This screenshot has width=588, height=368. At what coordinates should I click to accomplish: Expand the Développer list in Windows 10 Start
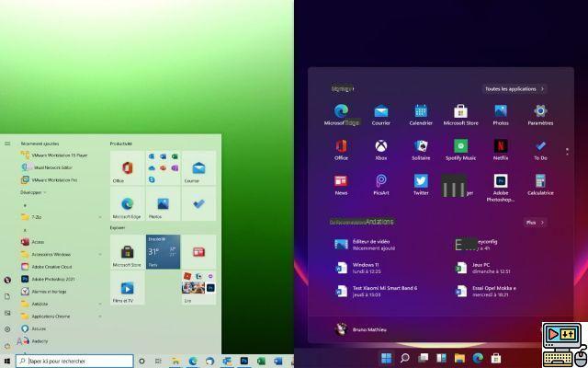coord(33,192)
